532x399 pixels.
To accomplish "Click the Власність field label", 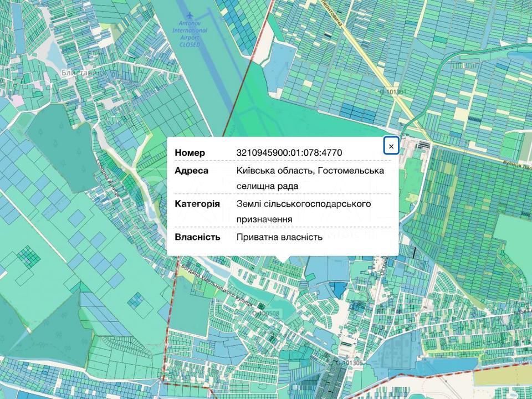I will [x=197, y=237].
